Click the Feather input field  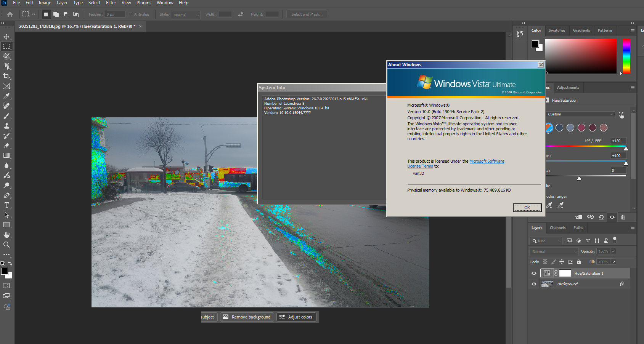pos(115,14)
